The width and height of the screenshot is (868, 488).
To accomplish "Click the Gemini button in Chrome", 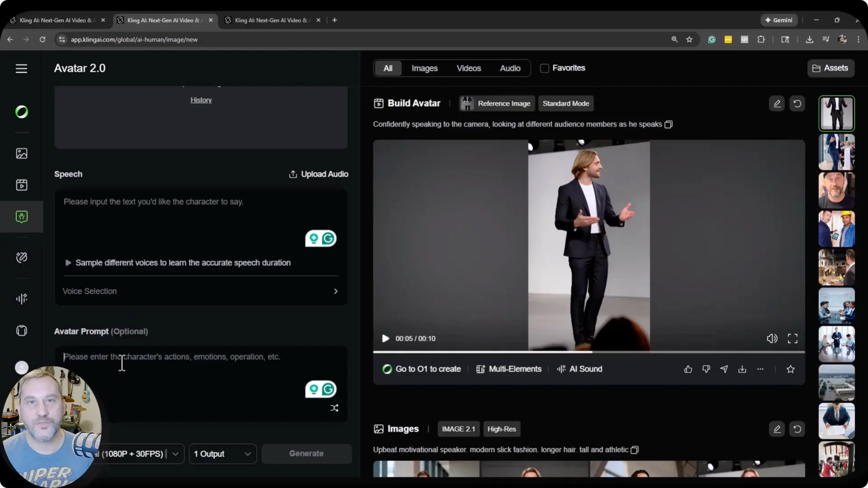I will tap(778, 20).
